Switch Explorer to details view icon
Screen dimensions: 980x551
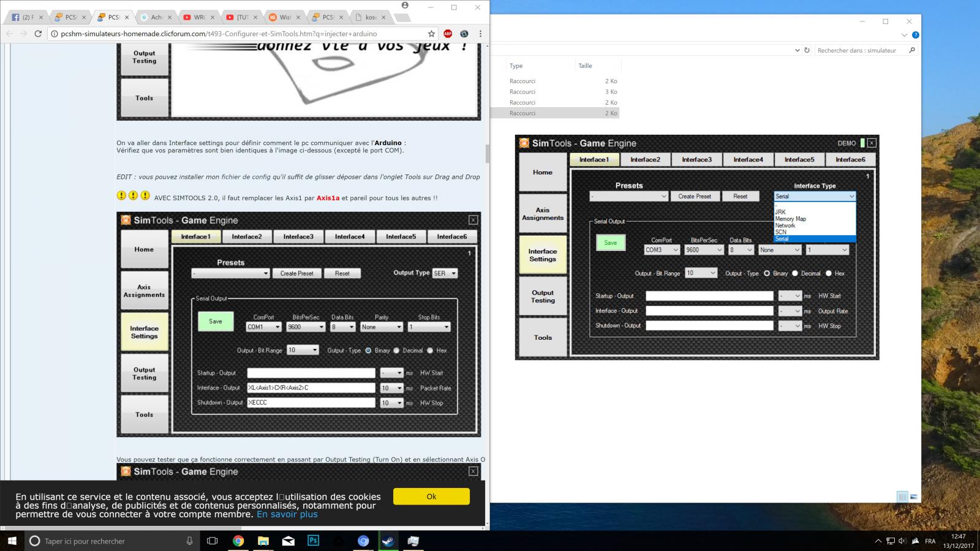coord(902,497)
